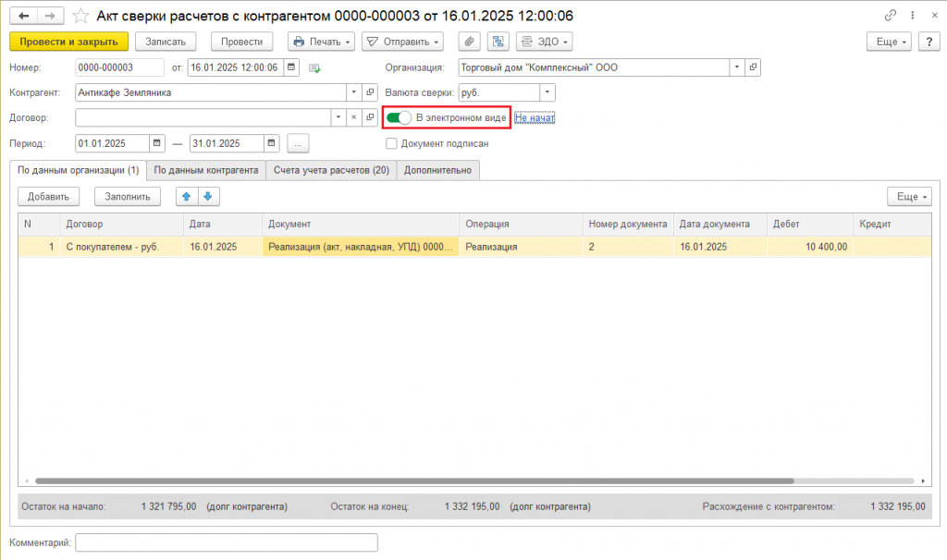Image resolution: width=947 pixels, height=560 pixels.
Task: Open the calendar picker for document date
Action: (291, 67)
